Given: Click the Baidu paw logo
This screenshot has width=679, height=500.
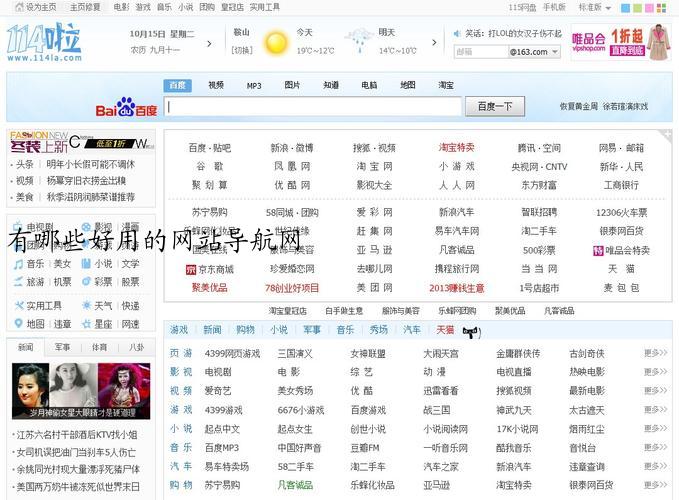Looking at the screenshot, I should coord(126,106).
